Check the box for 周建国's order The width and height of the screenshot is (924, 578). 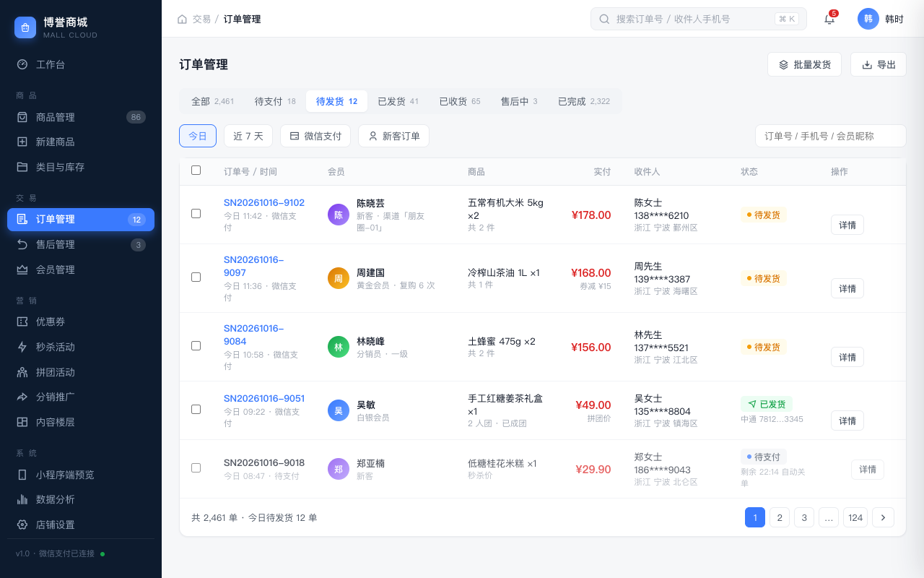coord(196,277)
